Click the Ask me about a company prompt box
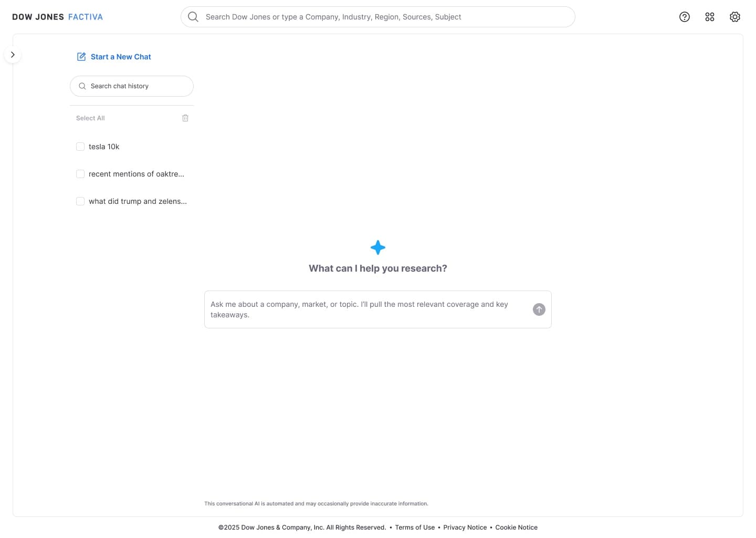 click(378, 309)
